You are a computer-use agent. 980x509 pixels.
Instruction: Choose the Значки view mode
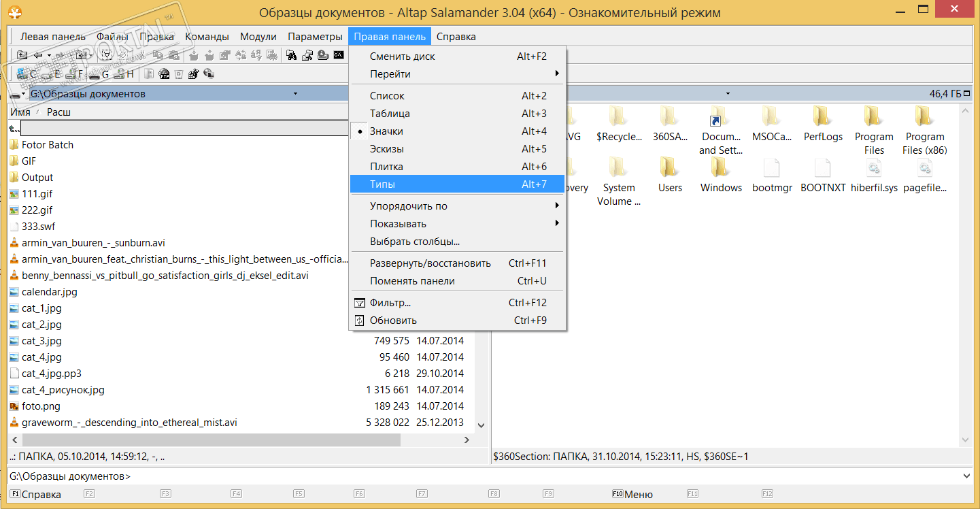(457, 131)
